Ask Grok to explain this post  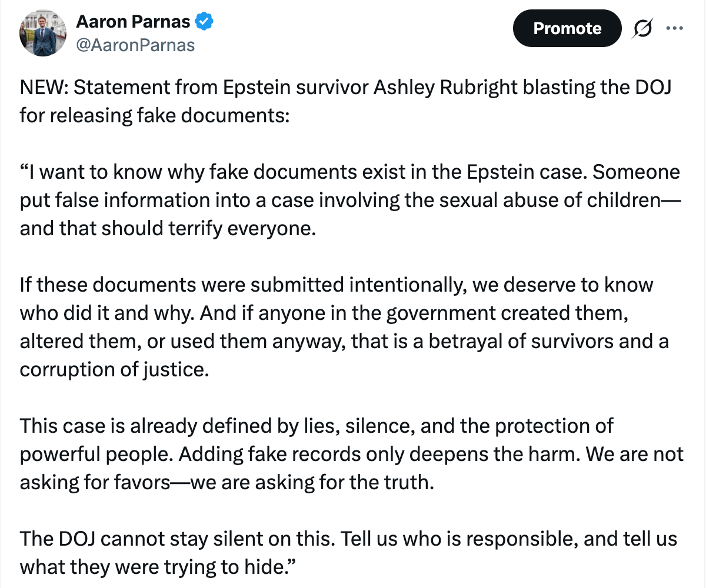pos(643,28)
